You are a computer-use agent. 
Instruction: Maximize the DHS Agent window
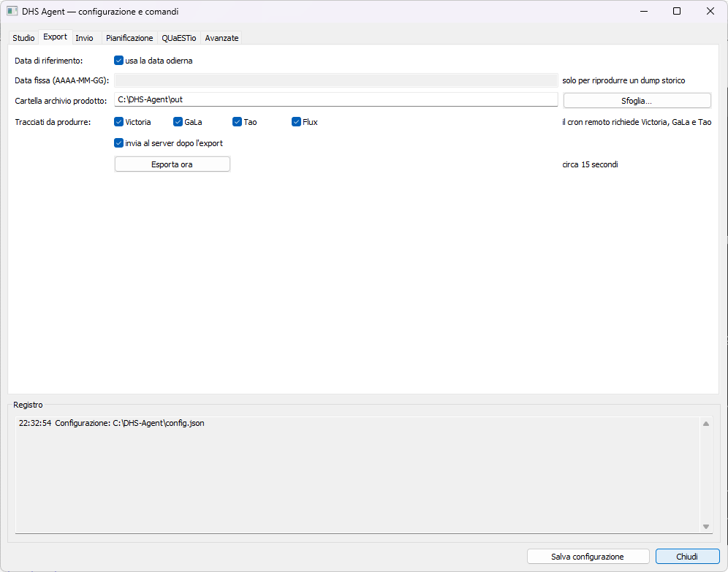[x=677, y=11]
